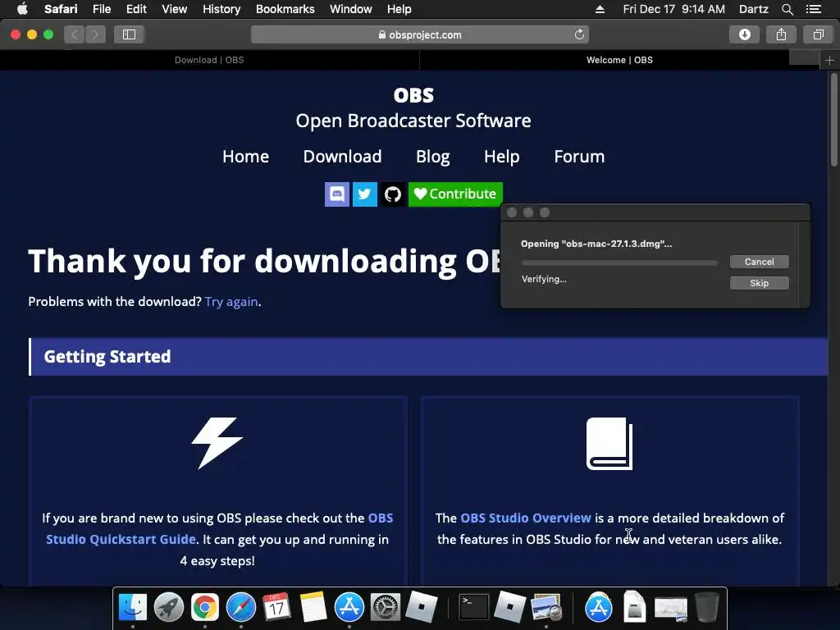Image resolution: width=840 pixels, height=630 pixels.
Task: Open the OBS Studio Overview link
Action: tap(526, 518)
